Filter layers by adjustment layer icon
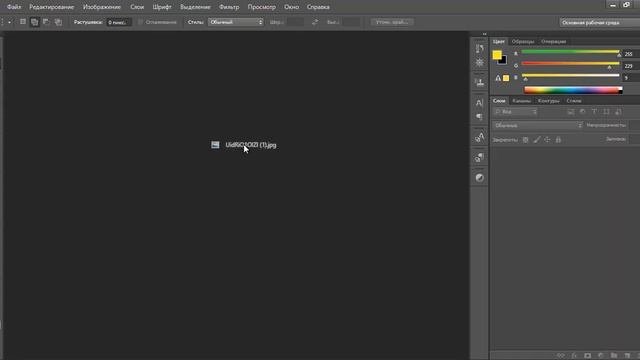 click(582, 112)
